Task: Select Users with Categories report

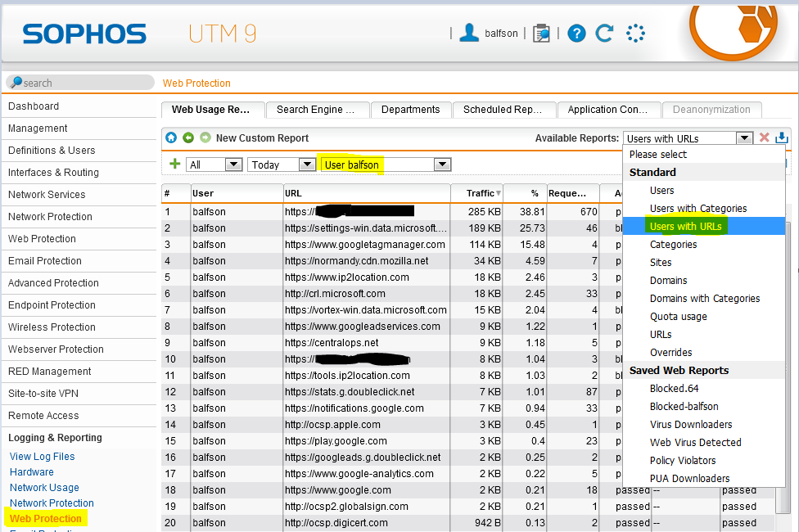Action: click(704, 209)
